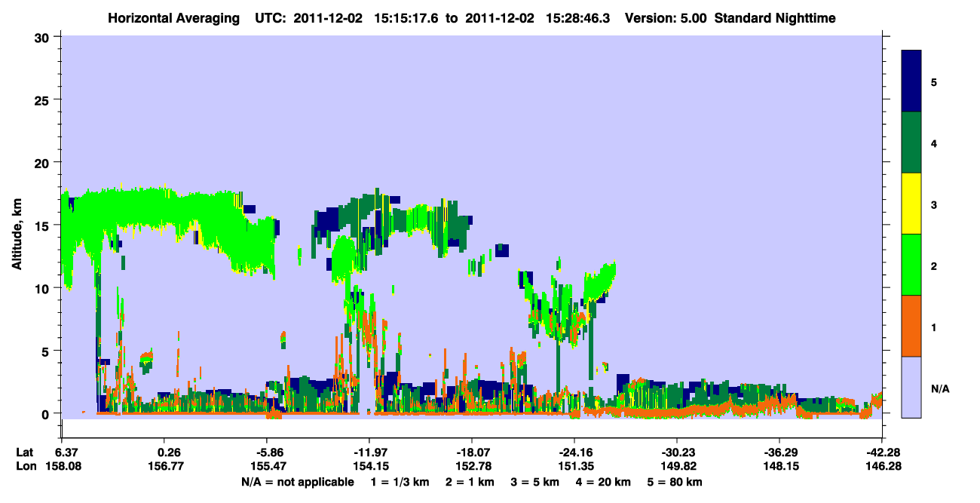Click the legend note '3 = 5 km'
The image size is (980, 503).
[x=534, y=482]
